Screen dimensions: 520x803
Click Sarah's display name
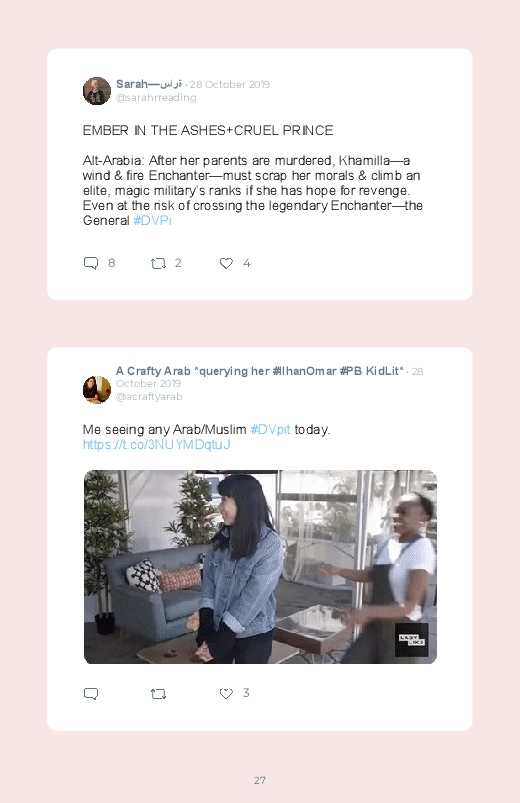(149, 84)
